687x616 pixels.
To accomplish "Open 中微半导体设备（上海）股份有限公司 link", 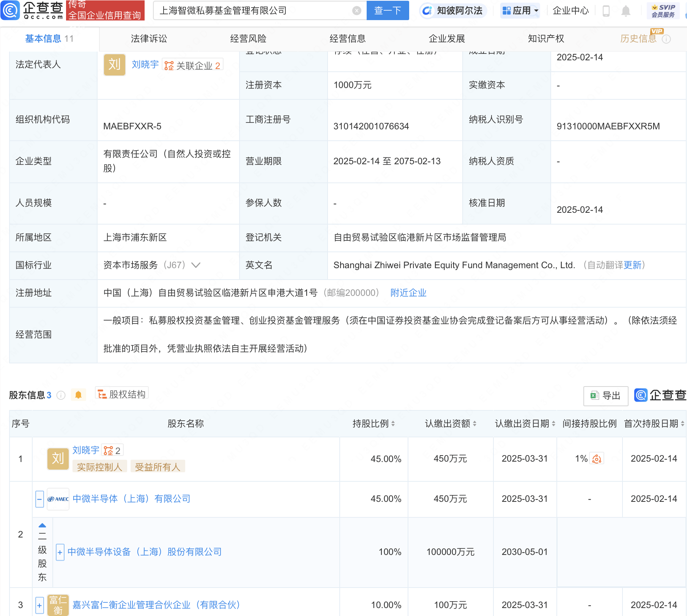I will (145, 552).
